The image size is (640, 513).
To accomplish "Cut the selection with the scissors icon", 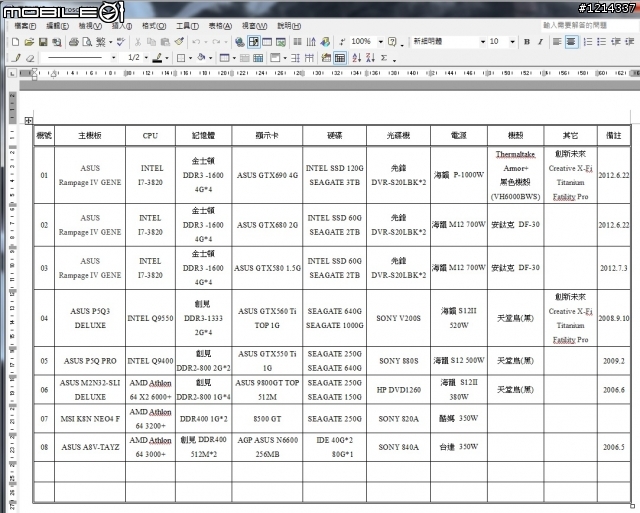I will pyautogui.click(x=138, y=42).
